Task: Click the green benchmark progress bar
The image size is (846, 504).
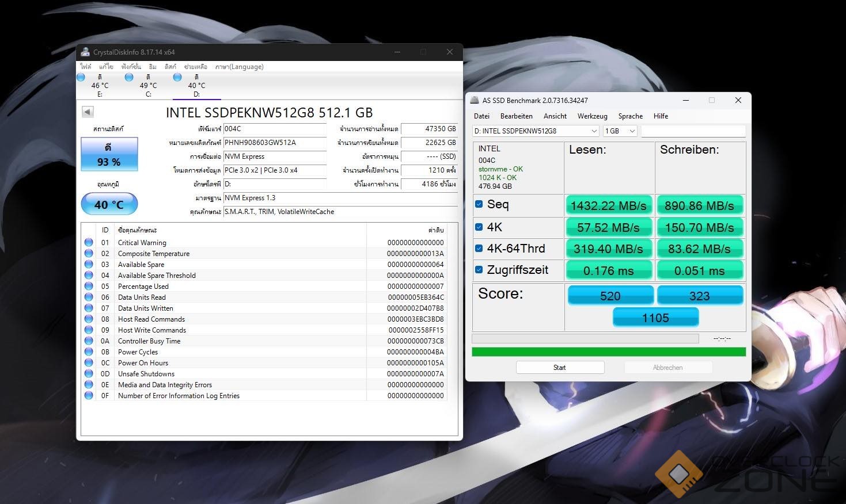Action: (608, 352)
